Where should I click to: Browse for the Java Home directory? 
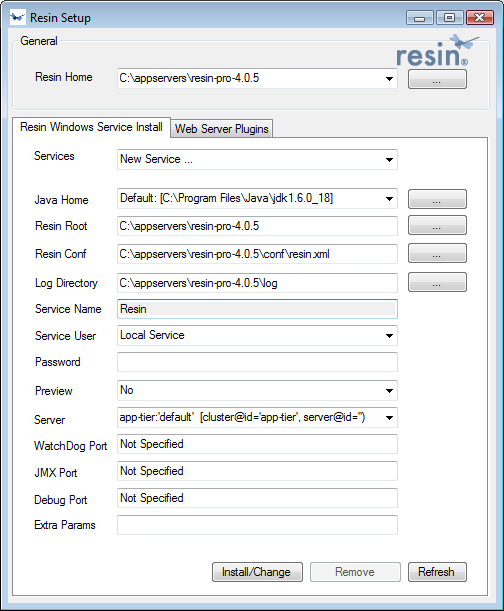coord(437,199)
